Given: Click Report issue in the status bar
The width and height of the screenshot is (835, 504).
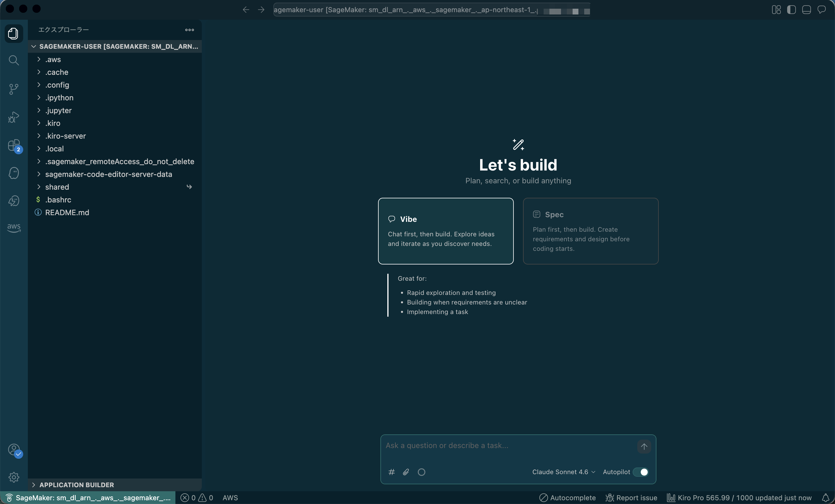Looking at the screenshot, I should [631, 498].
